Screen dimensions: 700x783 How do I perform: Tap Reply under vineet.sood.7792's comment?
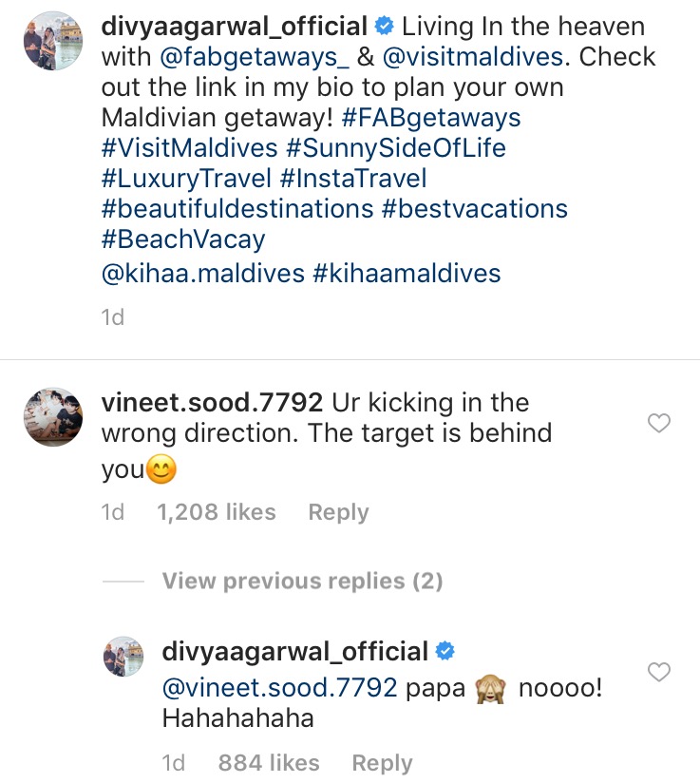click(x=337, y=512)
